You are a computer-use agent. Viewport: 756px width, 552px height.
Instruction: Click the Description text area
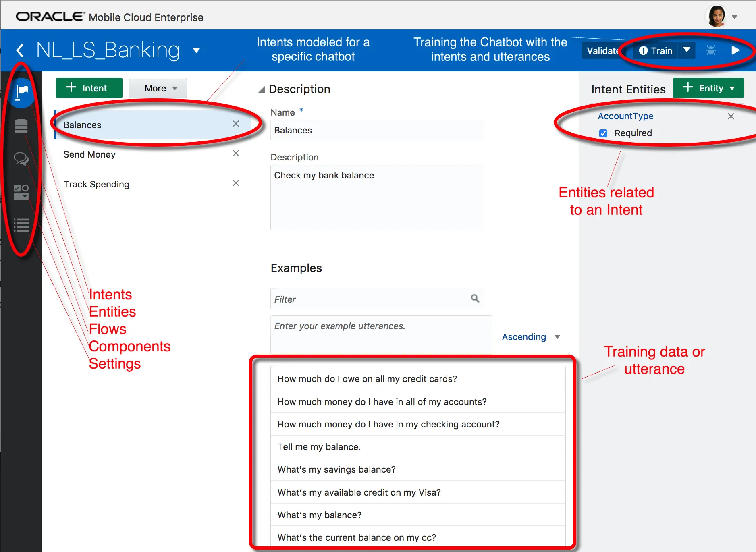[x=377, y=197]
